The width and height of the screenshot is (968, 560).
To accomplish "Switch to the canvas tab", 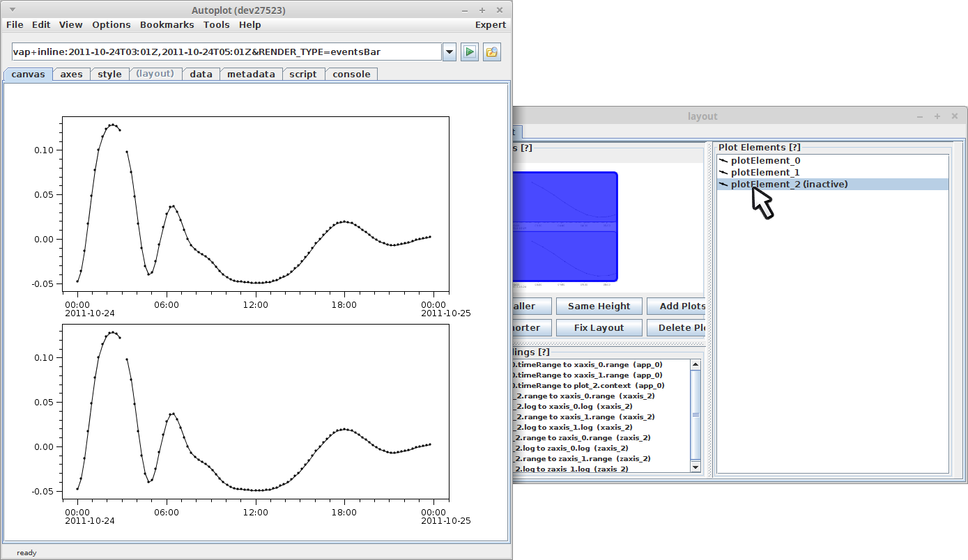I will pyautogui.click(x=28, y=74).
